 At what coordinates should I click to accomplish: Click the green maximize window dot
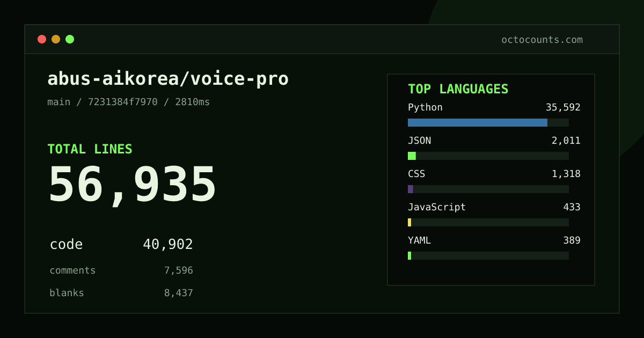pos(70,39)
